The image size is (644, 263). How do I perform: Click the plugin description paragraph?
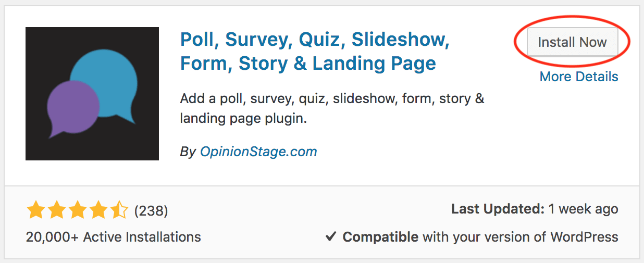point(332,109)
